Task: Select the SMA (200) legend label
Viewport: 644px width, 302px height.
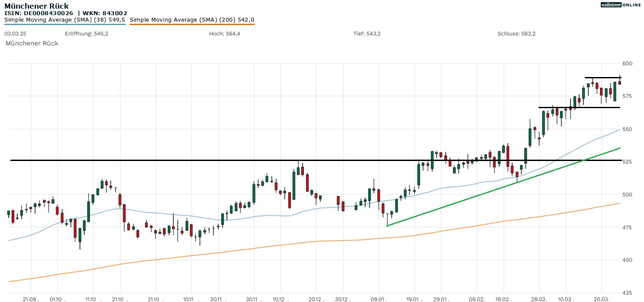Action: [192, 19]
